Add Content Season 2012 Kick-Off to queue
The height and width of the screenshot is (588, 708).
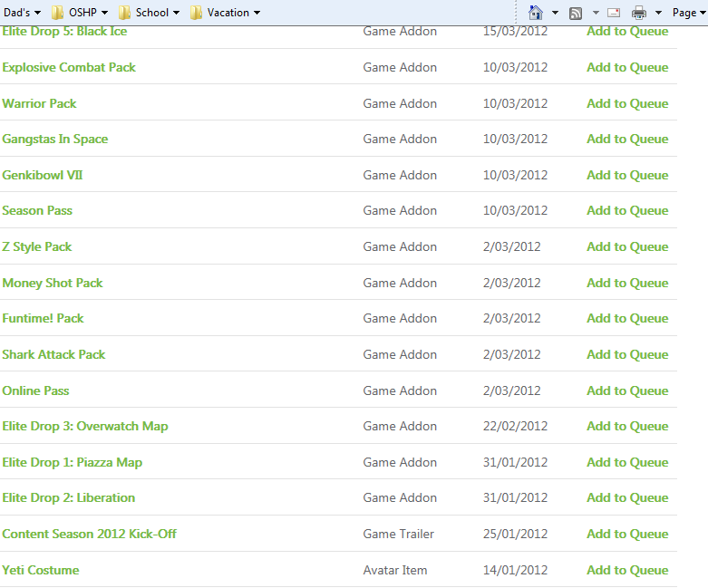(627, 534)
